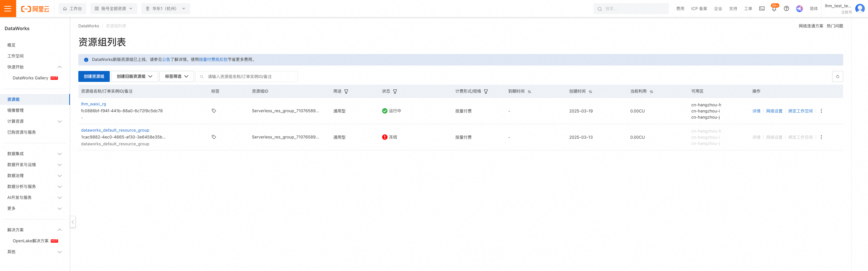
Task: Filter by 状态 column funnel icon
Action: pyautogui.click(x=395, y=91)
